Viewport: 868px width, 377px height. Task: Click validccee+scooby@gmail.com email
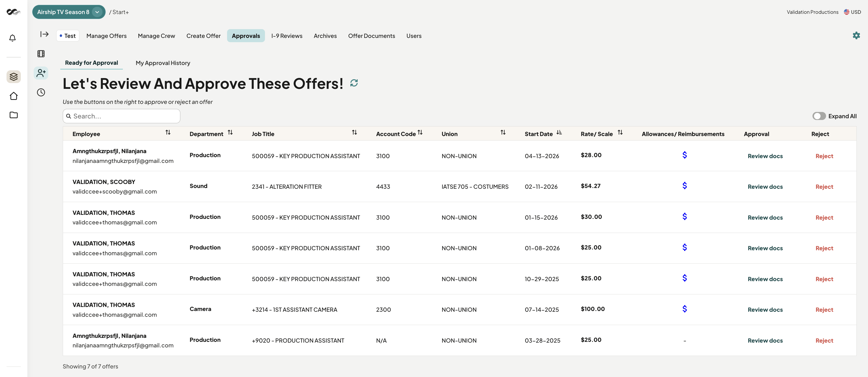click(115, 192)
